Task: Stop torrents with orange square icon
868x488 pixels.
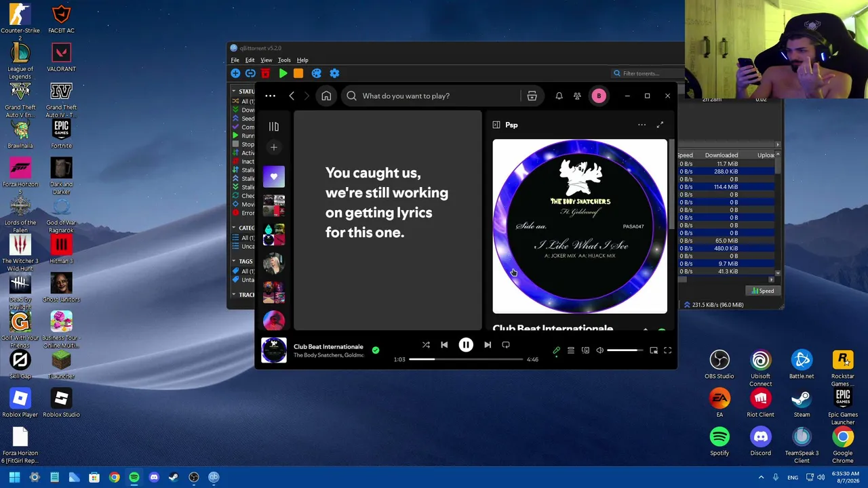Action: click(x=298, y=73)
